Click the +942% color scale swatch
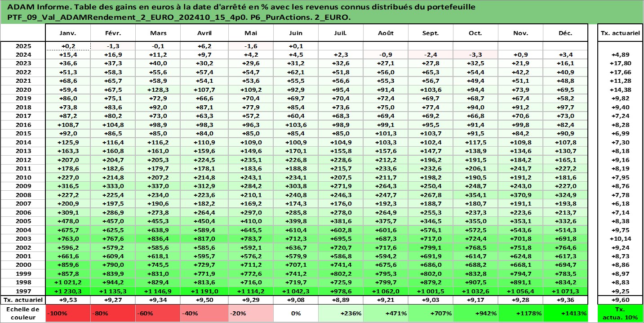The width and height of the screenshot is (644, 323). click(x=475, y=313)
